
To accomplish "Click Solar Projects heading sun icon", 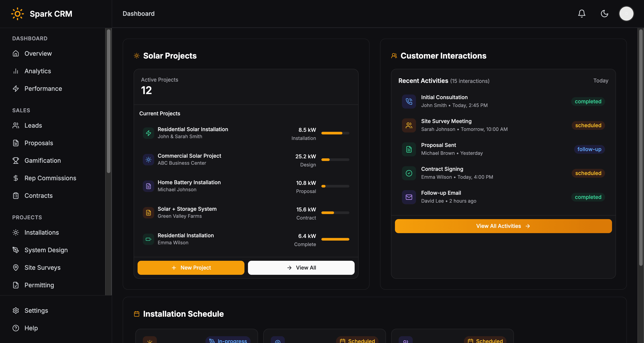I will [x=136, y=55].
